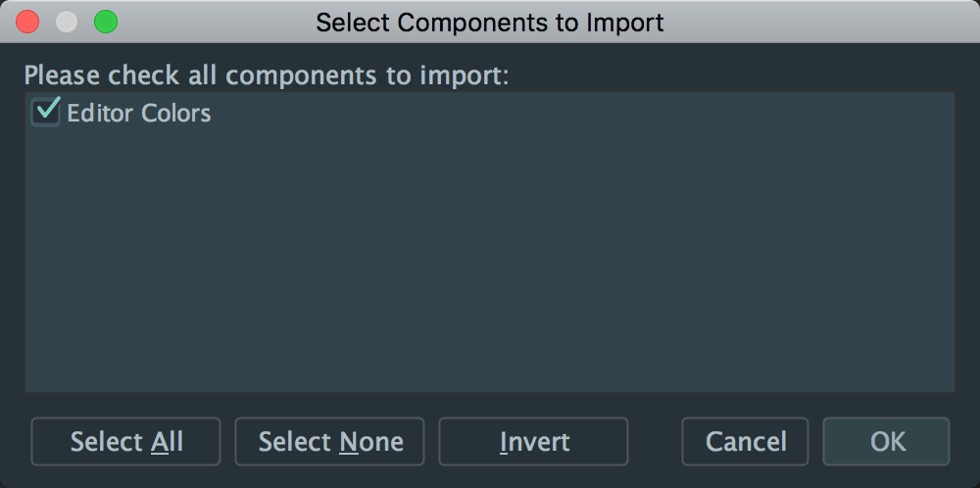Viewport: 980px width, 488px height.
Task: Click the 'Select Components to Import' title
Action: tap(489, 22)
